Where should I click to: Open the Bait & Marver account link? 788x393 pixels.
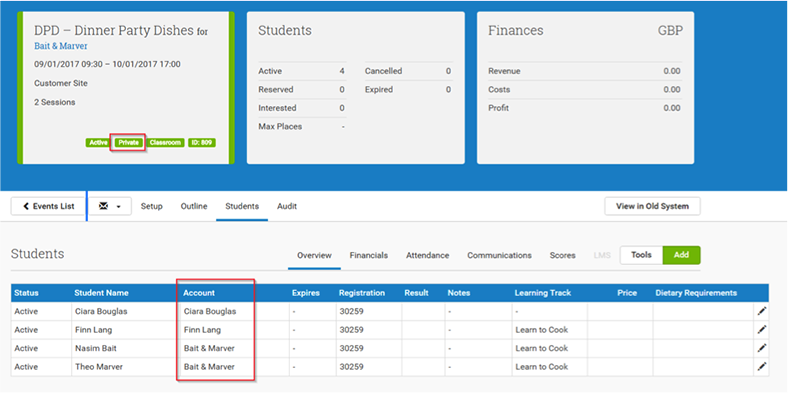[x=61, y=46]
